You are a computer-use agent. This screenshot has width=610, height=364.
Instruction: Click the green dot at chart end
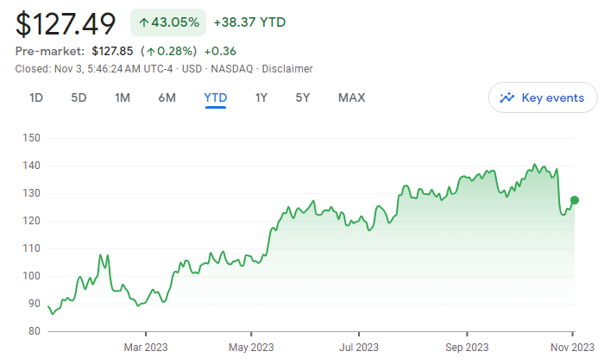coord(575,200)
